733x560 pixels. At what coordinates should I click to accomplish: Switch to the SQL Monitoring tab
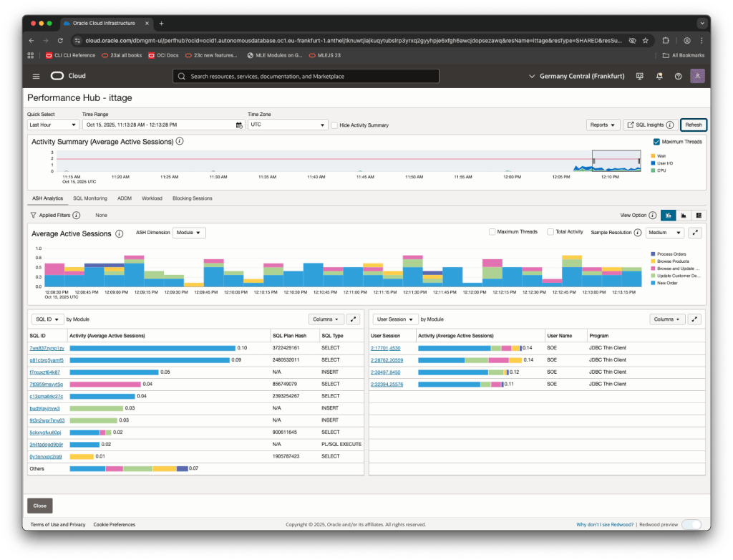[x=90, y=198]
